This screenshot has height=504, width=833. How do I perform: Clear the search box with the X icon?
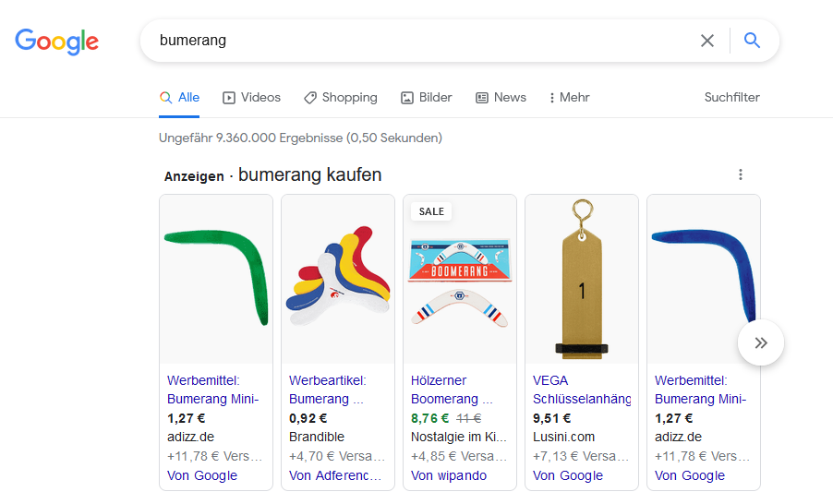(707, 41)
